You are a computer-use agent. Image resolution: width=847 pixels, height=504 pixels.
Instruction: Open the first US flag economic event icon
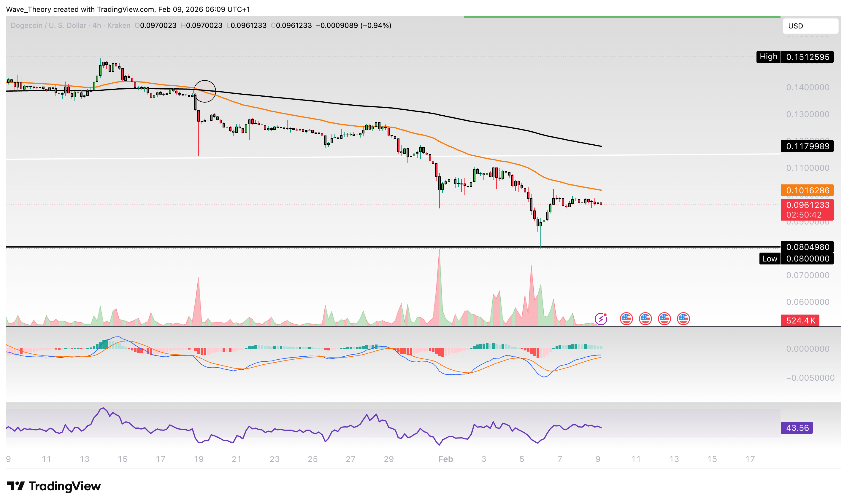pyautogui.click(x=626, y=319)
